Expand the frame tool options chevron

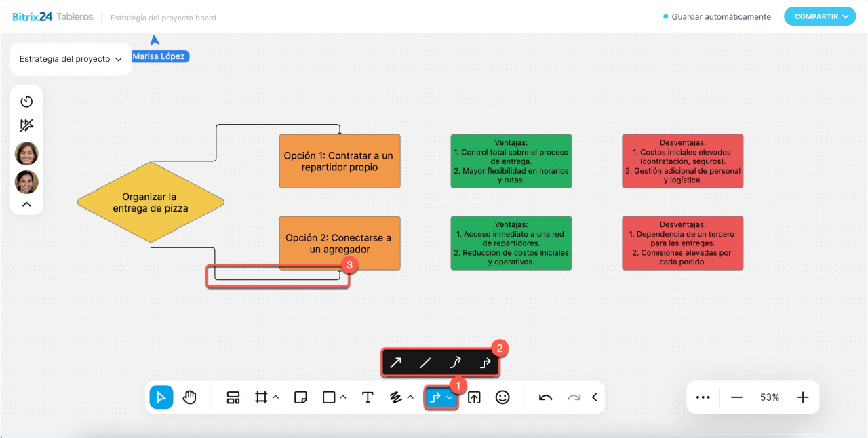(x=276, y=397)
